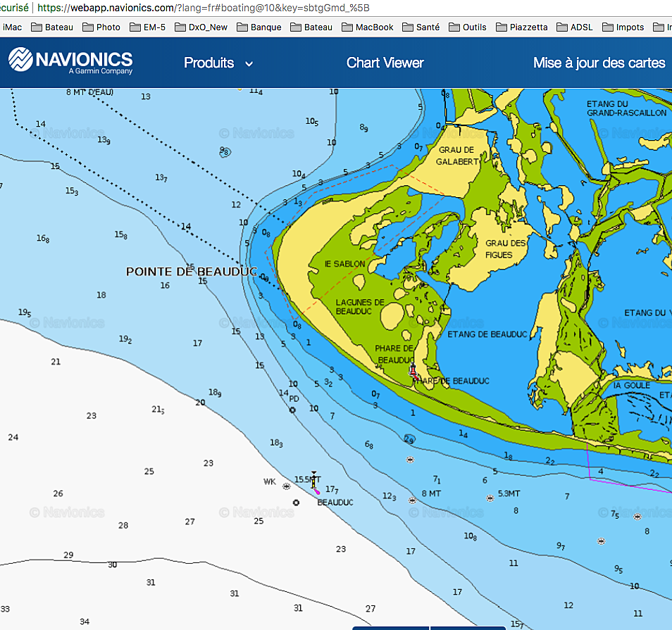672x630 pixels.
Task: Click the wreck symbol by 8 MT
Action: (412, 500)
